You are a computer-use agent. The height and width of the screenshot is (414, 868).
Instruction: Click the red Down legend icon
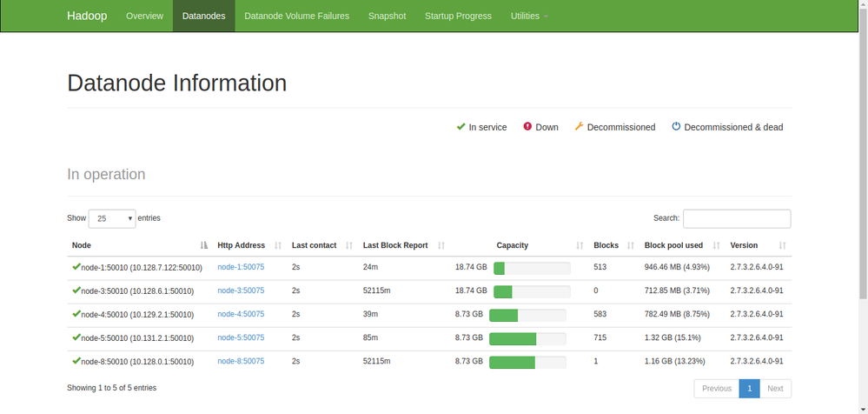[527, 127]
